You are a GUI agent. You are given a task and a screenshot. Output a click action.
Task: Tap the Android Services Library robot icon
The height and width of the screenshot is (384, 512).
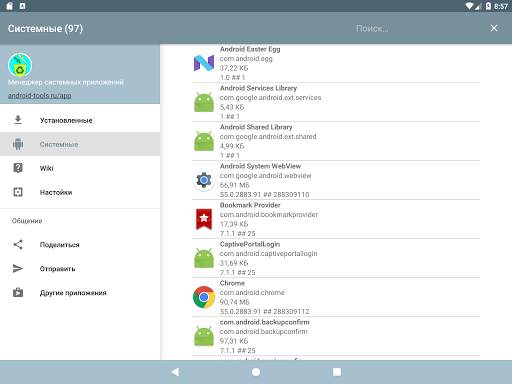204,102
